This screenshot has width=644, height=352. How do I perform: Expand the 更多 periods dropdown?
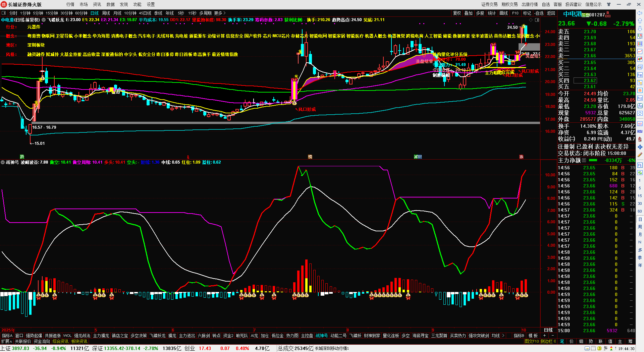pos(220,13)
